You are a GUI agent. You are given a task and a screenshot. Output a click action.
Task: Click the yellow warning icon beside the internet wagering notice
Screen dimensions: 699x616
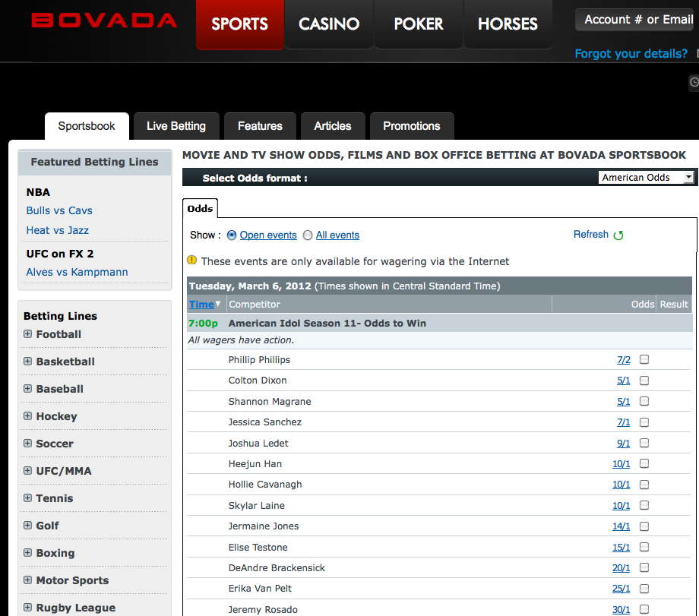coord(191,261)
